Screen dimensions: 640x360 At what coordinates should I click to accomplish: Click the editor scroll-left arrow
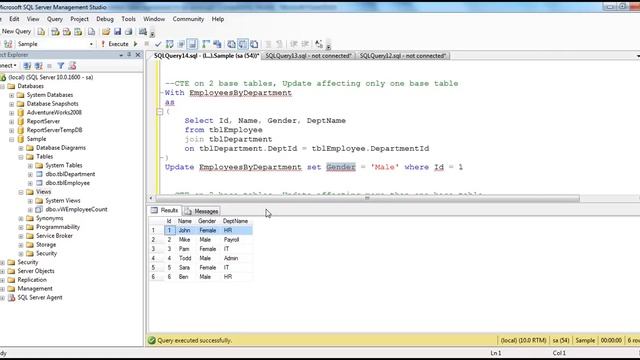point(151,198)
